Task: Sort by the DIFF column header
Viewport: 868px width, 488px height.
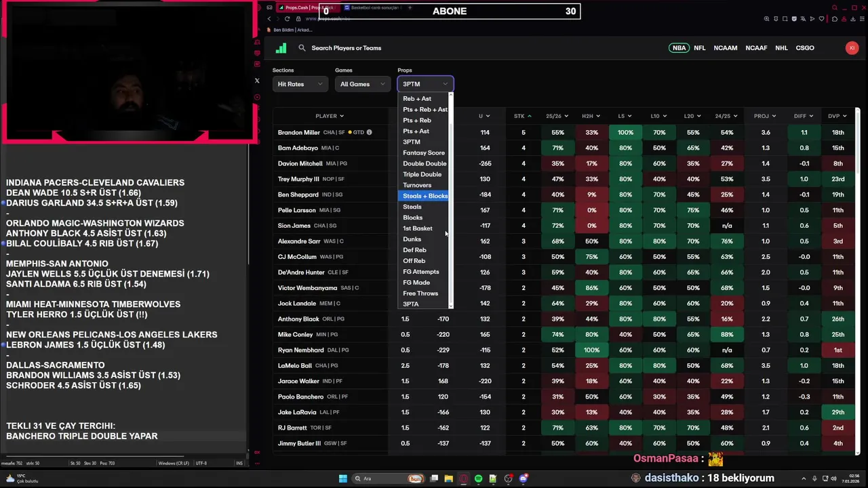Action: click(x=804, y=116)
